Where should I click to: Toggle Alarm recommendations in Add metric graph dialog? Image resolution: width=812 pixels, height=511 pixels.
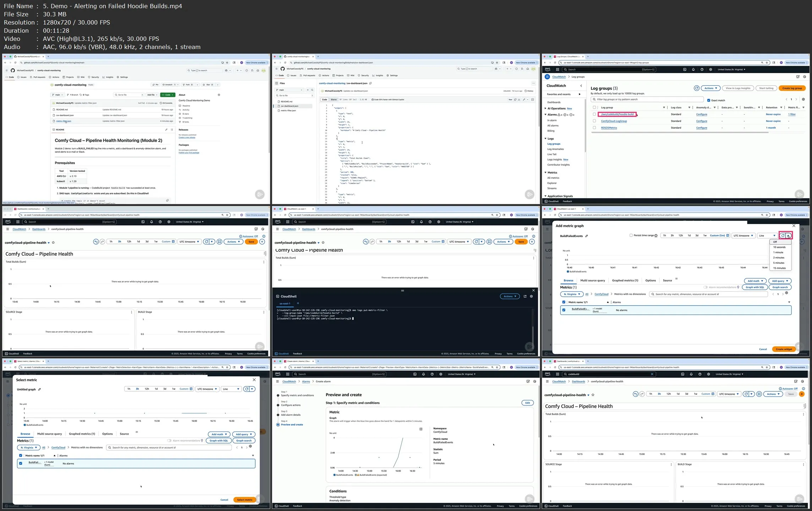click(705, 287)
